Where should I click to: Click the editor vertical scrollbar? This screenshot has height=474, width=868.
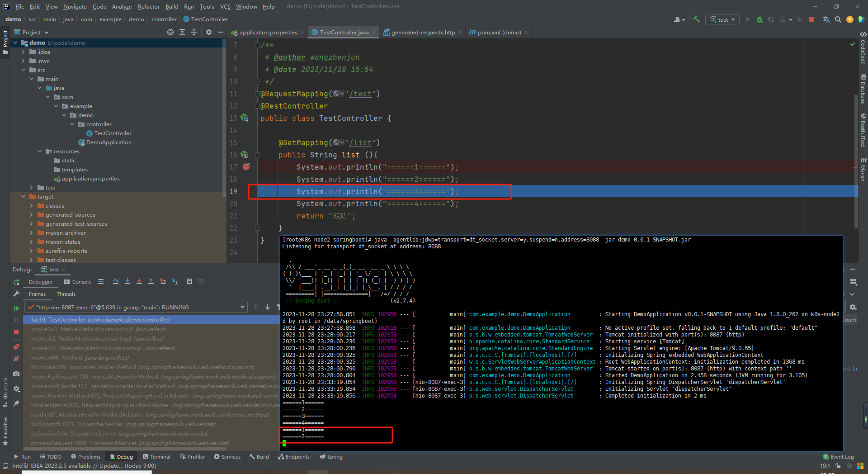click(856, 161)
